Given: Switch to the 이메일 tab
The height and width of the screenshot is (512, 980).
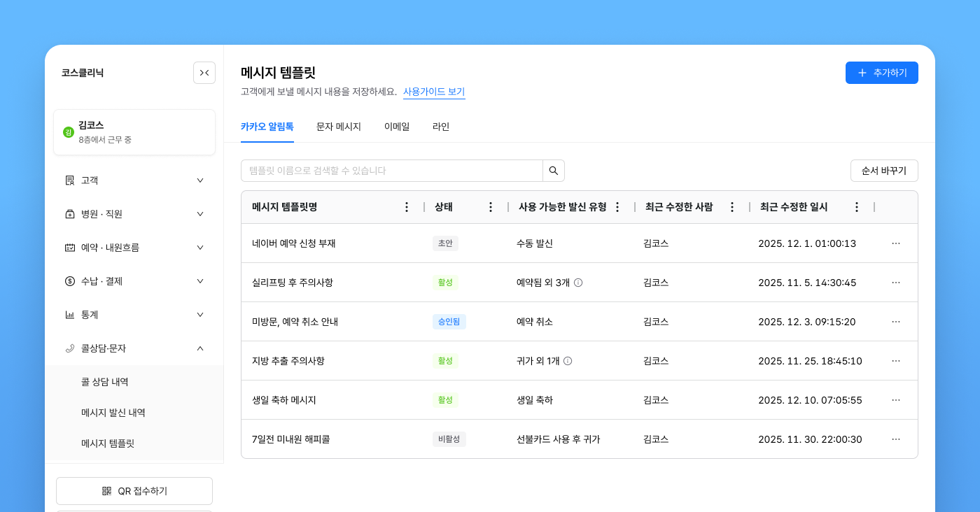Looking at the screenshot, I should click(x=397, y=127).
